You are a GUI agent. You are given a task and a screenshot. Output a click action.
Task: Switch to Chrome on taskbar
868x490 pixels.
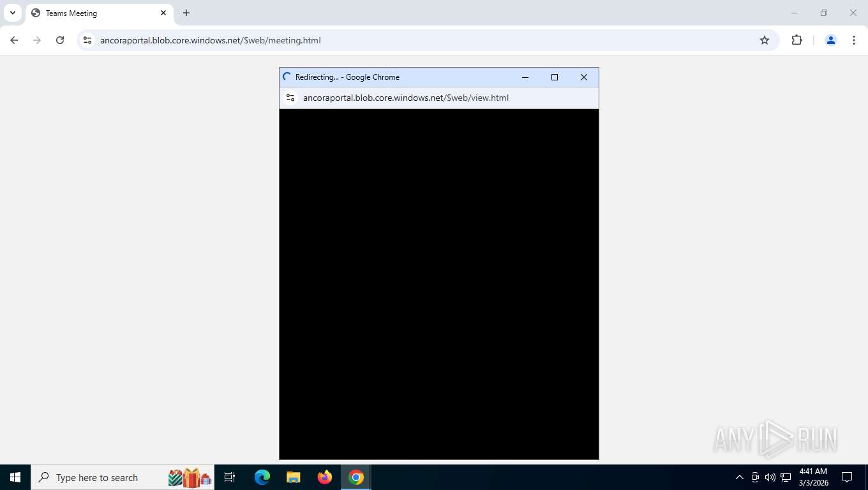click(356, 477)
